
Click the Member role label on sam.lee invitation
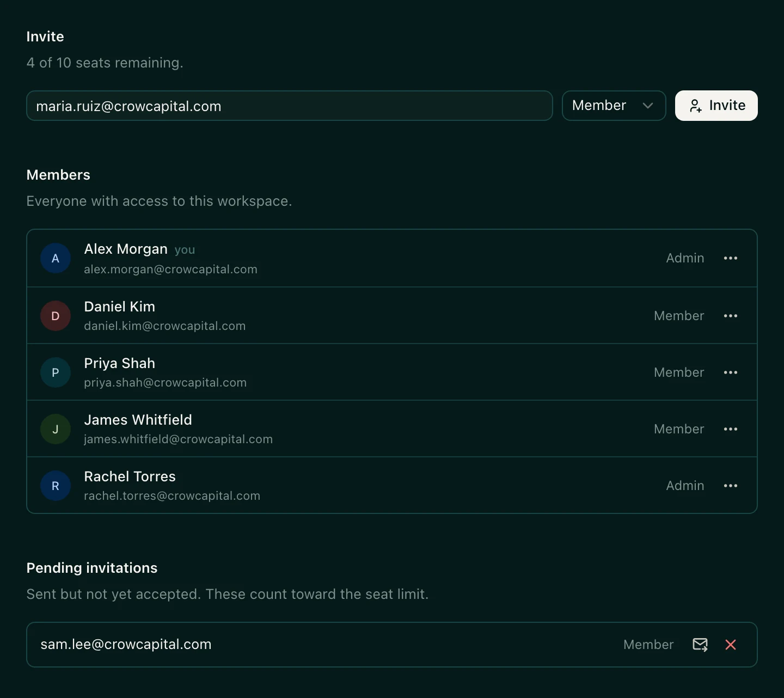pyautogui.click(x=648, y=645)
